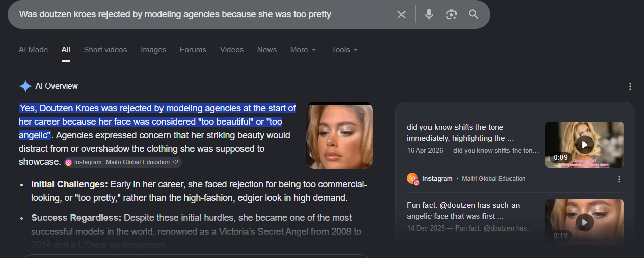Play the 0:09 Instagram video
The height and width of the screenshot is (258, 644).
point(584,145)
